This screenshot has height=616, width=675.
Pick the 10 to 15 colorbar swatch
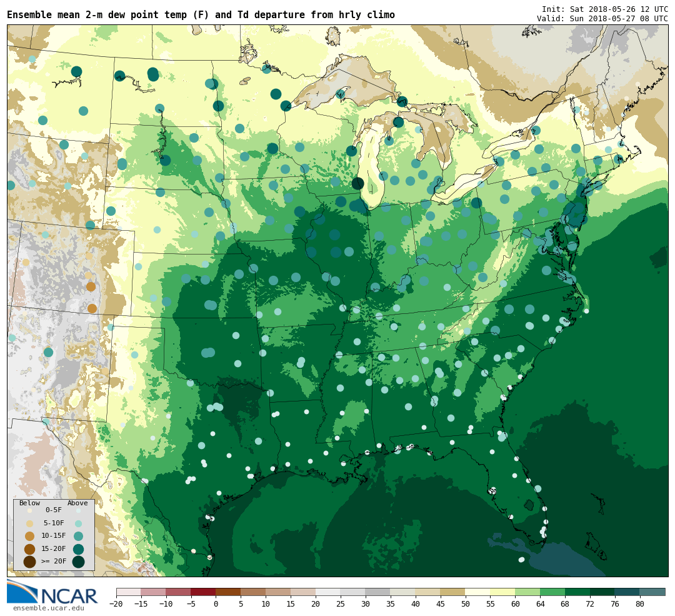point(278,592)
